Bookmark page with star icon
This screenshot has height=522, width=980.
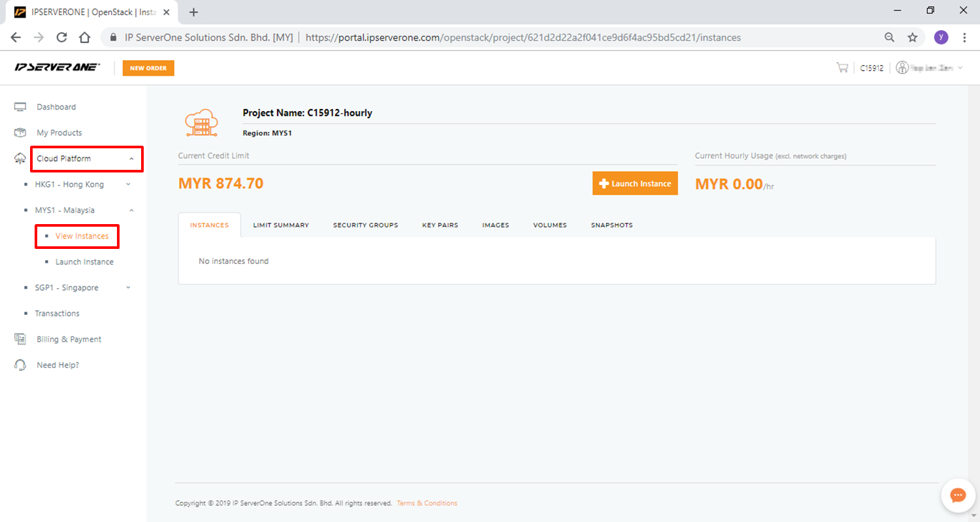pyautogui.click(x=913, y=37)
